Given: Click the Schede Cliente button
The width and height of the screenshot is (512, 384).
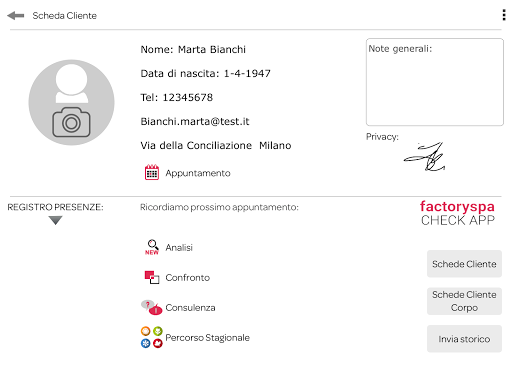Looking at the screenshot, I should (464, 264).
